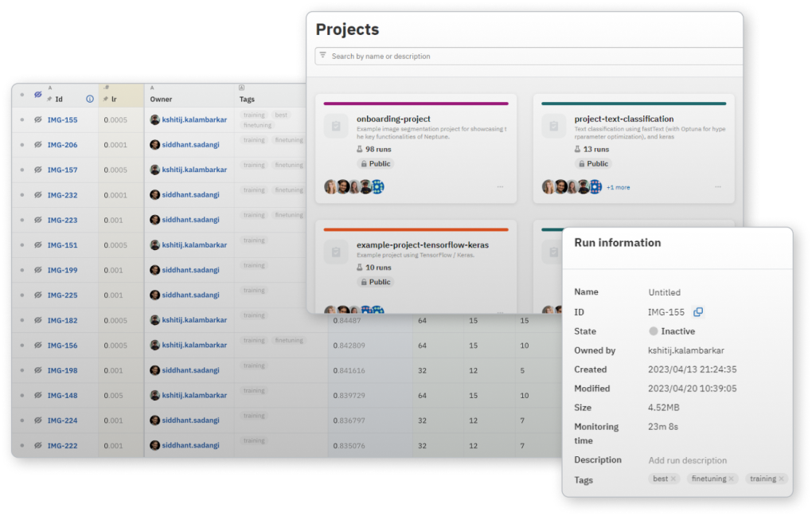Click the filter icon in project search
812x516 pixels.
pos(322,56)
